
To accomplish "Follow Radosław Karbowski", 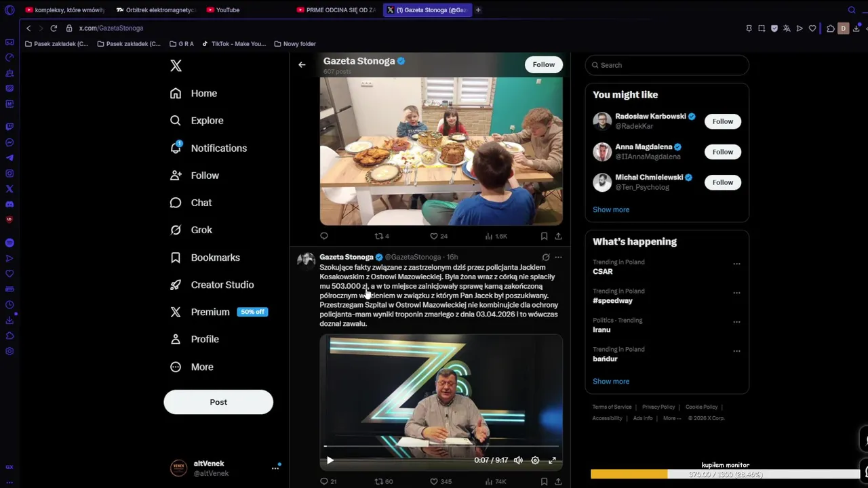I will 722,121.
